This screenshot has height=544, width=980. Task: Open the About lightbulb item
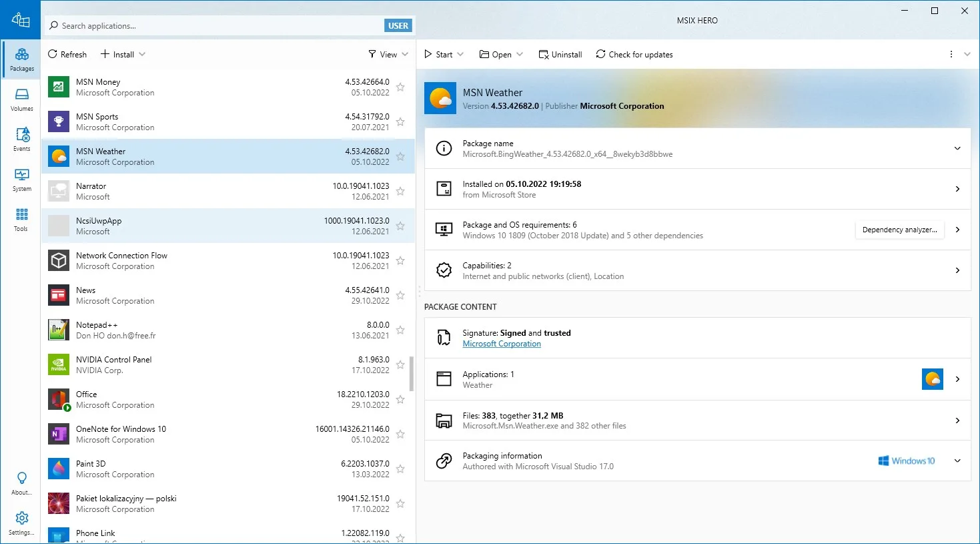tap(21, 483)
